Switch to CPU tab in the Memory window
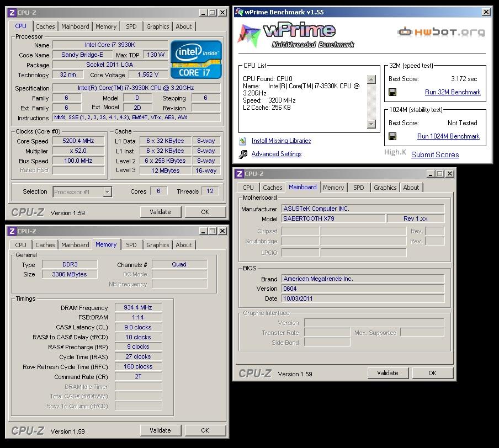The width and height of the screenshot is (499, 448). point(20,245)
